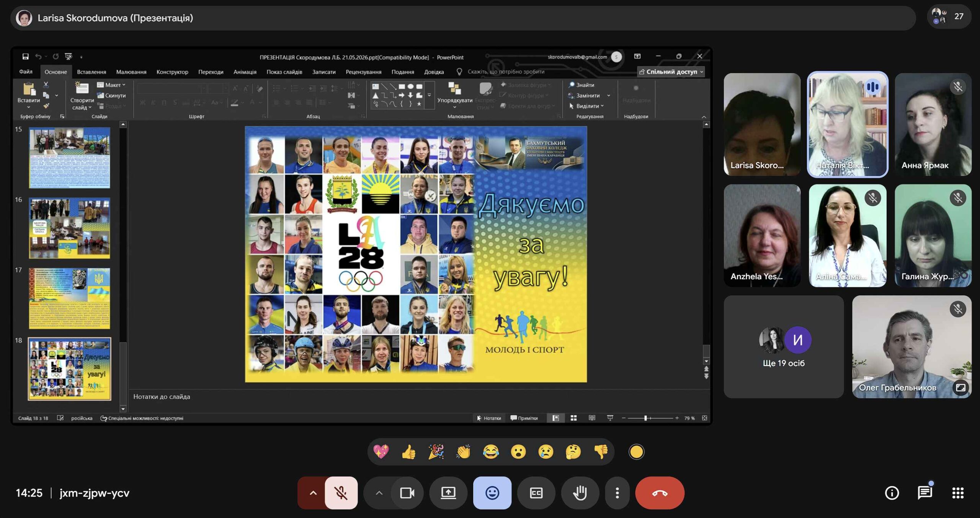Leave the call with red hang-up button

click(660, 493)
